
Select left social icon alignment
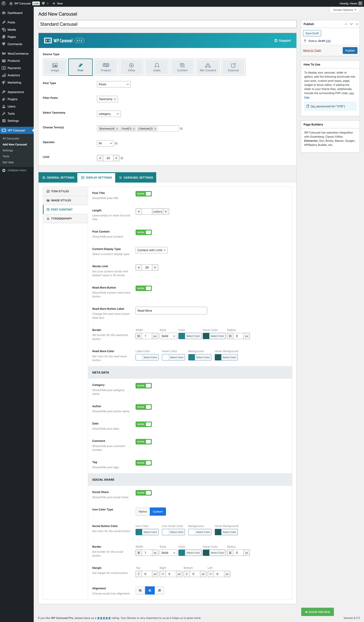(x=140, y=590)
